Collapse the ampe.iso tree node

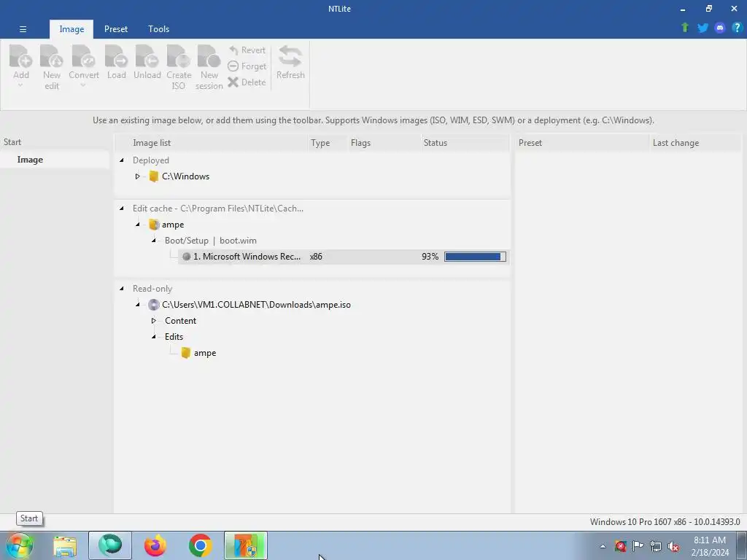click(137, 305)
